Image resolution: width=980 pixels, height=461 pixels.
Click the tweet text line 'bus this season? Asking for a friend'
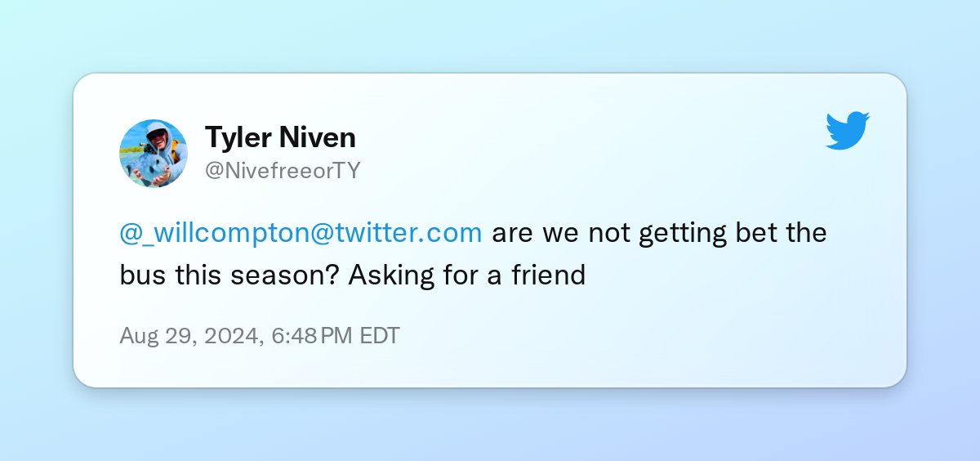[x=353, y=275]
